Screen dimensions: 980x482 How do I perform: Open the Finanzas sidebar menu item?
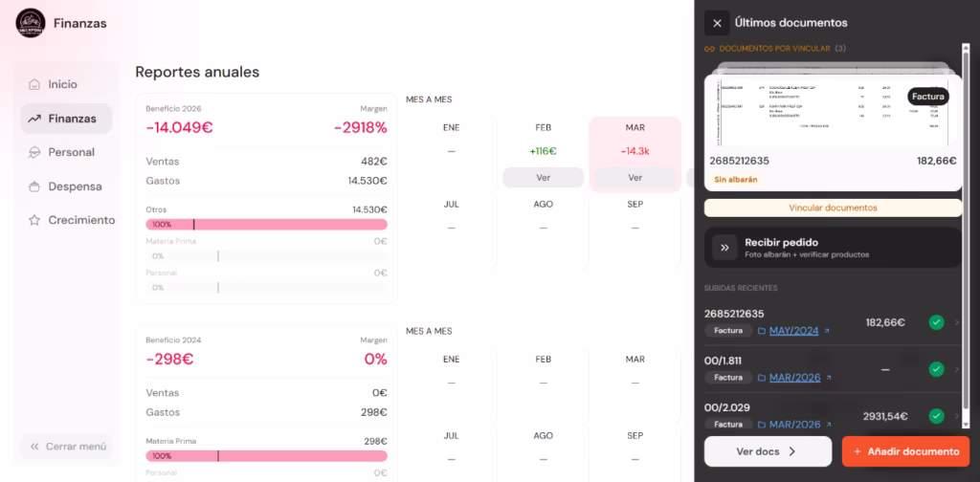(x=66, y=119)
